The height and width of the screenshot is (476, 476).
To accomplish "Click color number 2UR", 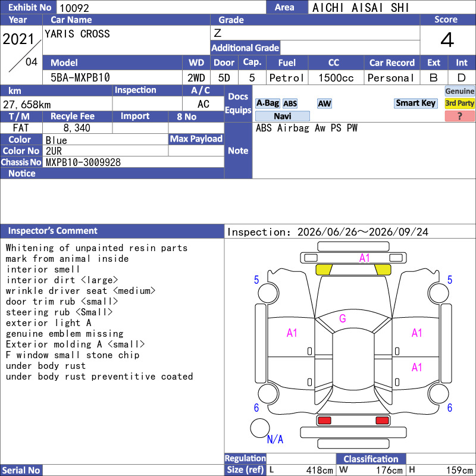I will click(x=54, y=151).
